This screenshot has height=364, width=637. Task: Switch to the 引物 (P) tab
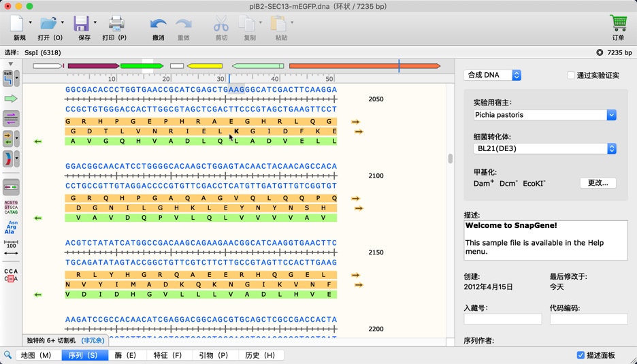[x=213, y=355]
